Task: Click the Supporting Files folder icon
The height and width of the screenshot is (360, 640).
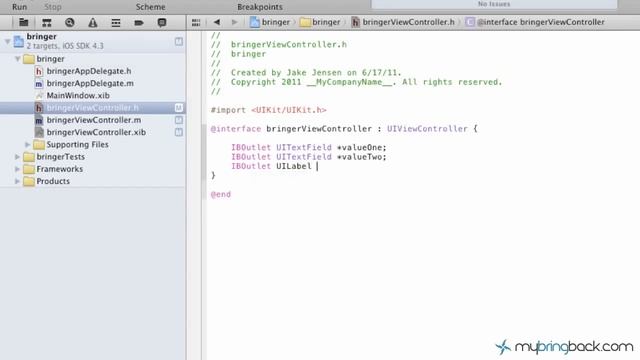Action: click(39, 144)
